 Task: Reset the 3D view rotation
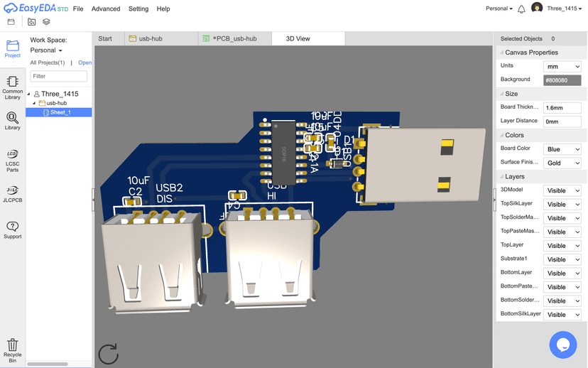point(108,353)
